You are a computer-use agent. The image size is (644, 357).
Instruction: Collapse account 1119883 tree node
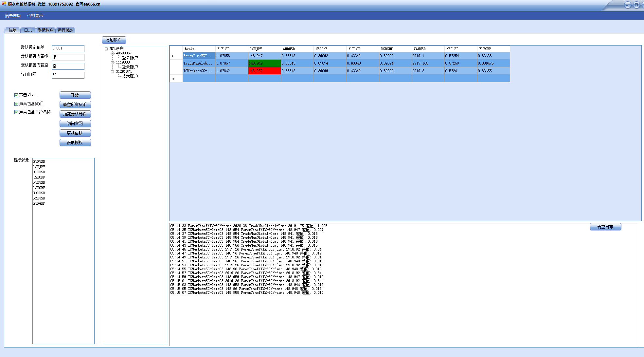[112, 62]
